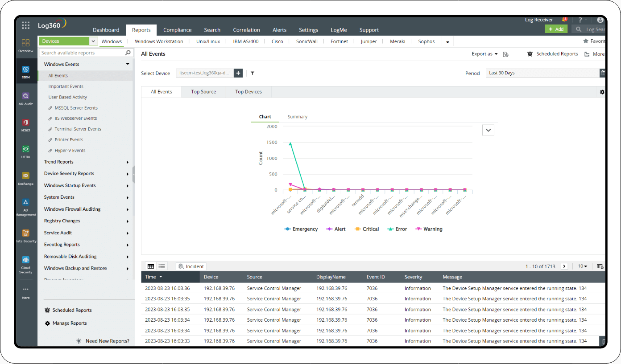This screenshot has width=621, height=364.
Task: Open the chart options chevron dropdown
Action: coord(488,130)
